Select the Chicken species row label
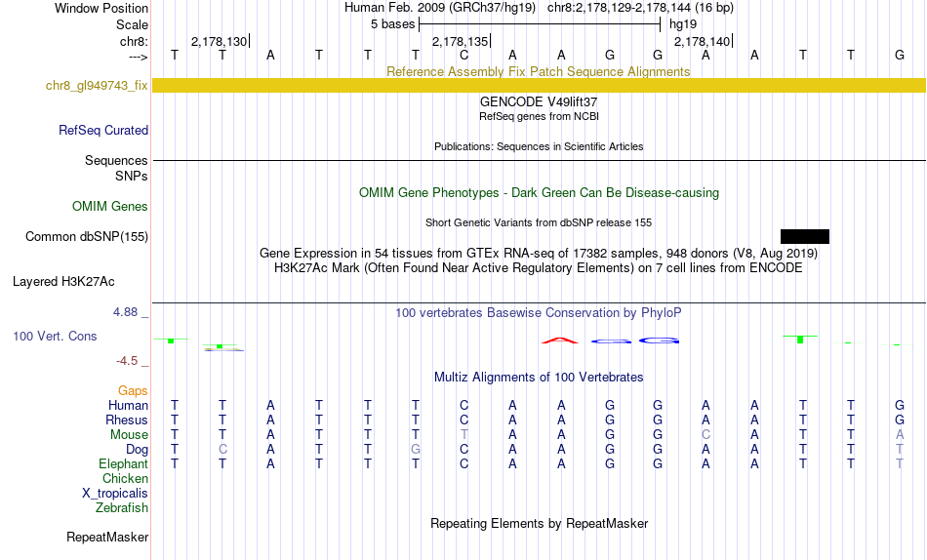The width and height of the screenshot is (927, 560). click(125, 478)
